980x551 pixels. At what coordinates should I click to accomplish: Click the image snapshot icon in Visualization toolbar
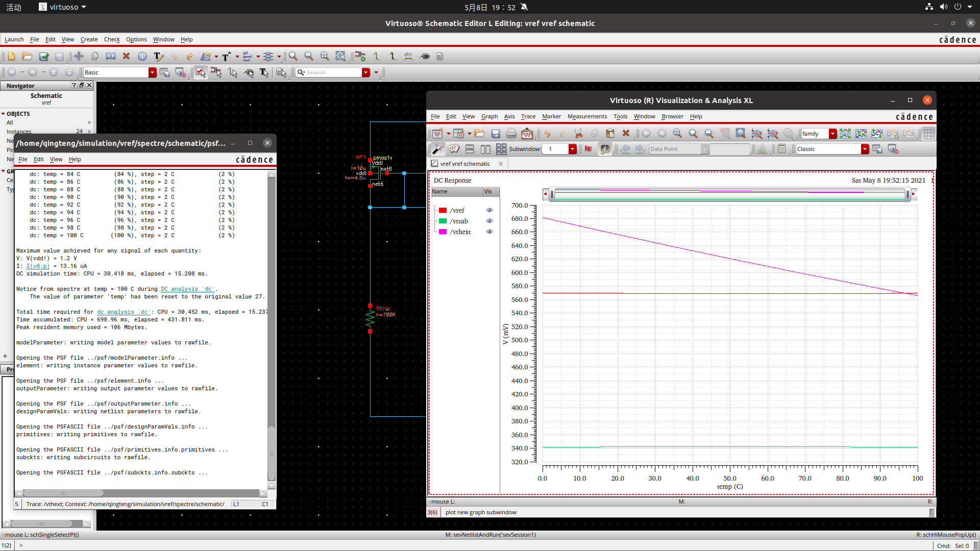pos(527,134)
